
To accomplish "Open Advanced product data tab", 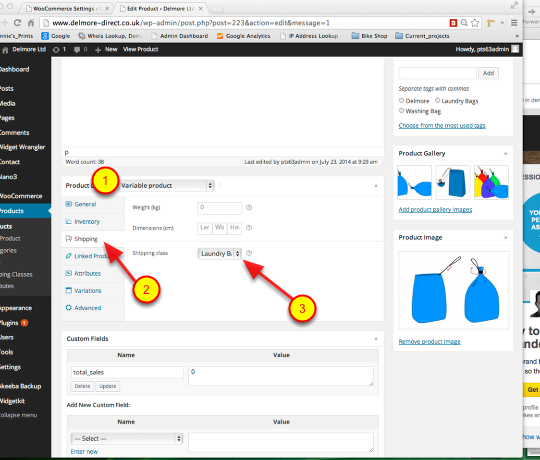I will [93, 308].
